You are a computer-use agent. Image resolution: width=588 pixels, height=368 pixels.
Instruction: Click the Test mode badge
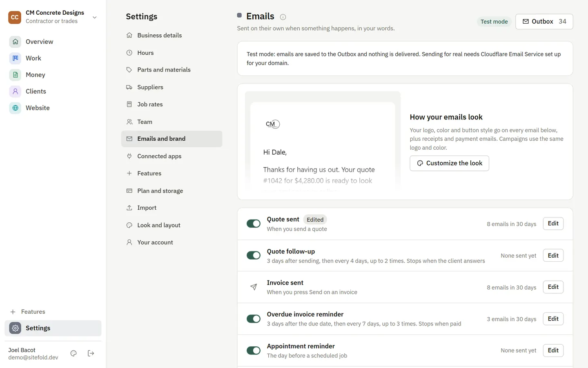[x=494, y=22]
